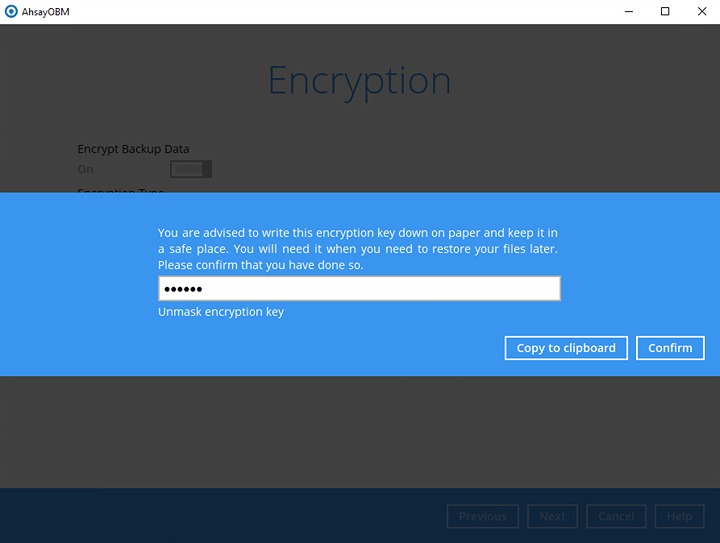Reveal key via Unmask encryption key link
Viewport: 720px width, 543px height.
point(221,312)
